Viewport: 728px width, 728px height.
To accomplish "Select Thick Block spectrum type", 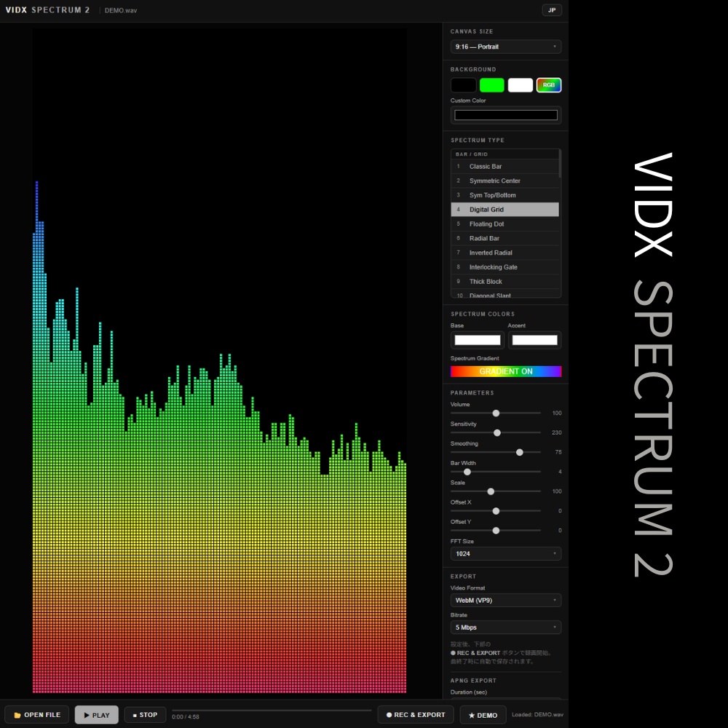I will pos(505,281).
